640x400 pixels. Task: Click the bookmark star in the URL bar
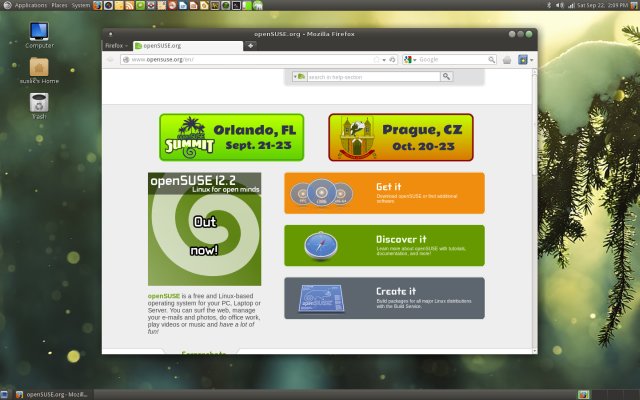click(376, 60)
